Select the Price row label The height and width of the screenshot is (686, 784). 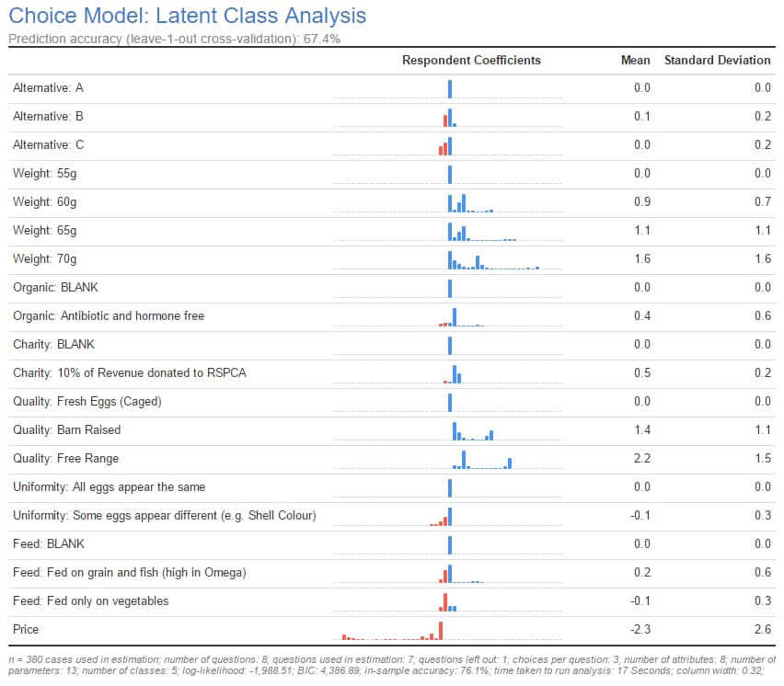click(x=26, y=630)
